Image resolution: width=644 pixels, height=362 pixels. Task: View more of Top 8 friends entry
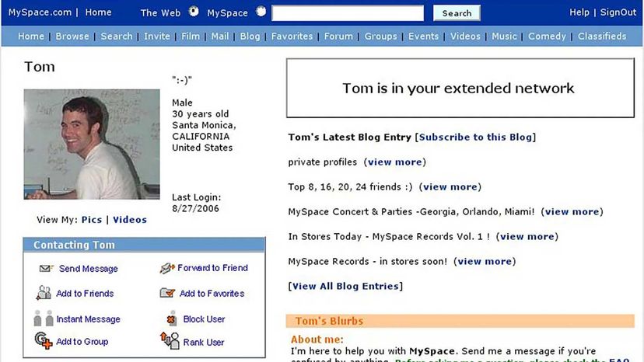(x=450, y=186)
